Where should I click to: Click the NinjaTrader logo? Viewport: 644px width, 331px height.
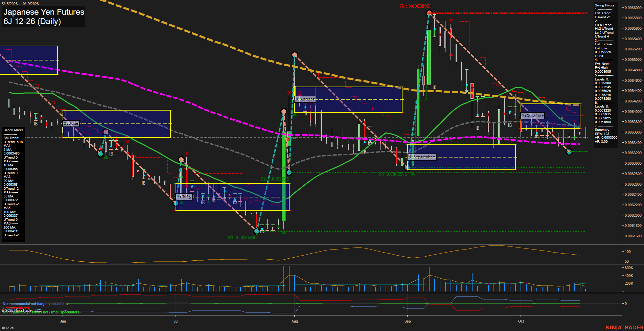coord(624,327)
